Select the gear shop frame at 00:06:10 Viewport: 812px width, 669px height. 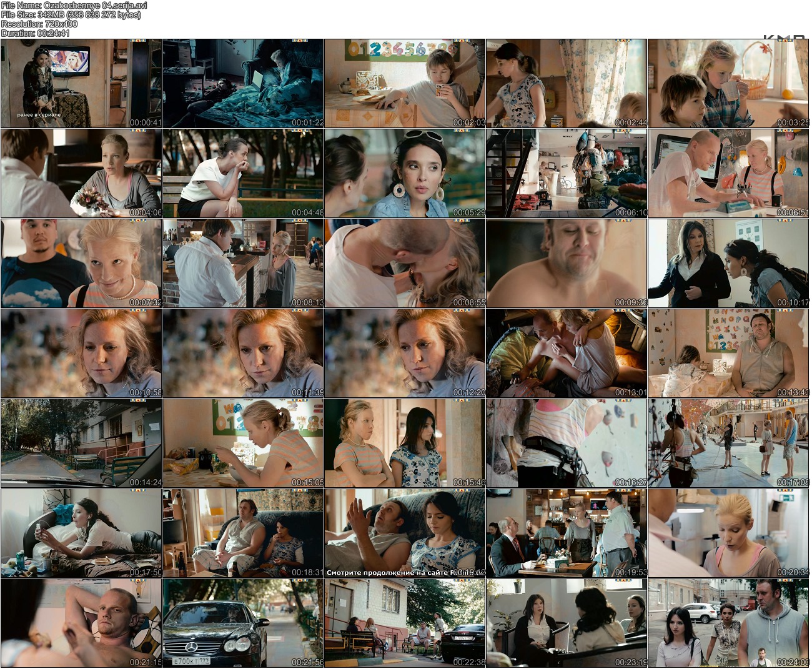[x=567, y=174]
